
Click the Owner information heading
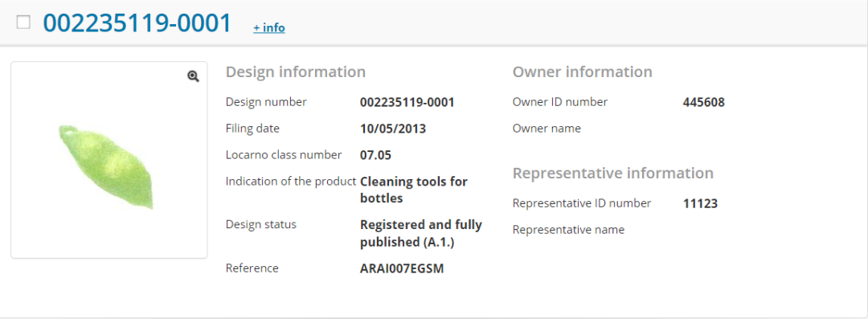point(583,72)
